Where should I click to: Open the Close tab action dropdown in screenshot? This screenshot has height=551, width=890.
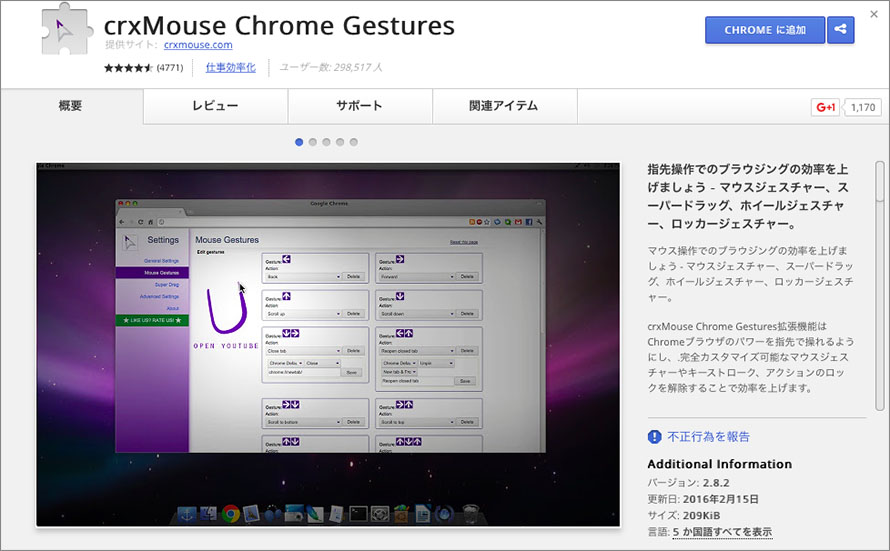click(x=304, y=351)
